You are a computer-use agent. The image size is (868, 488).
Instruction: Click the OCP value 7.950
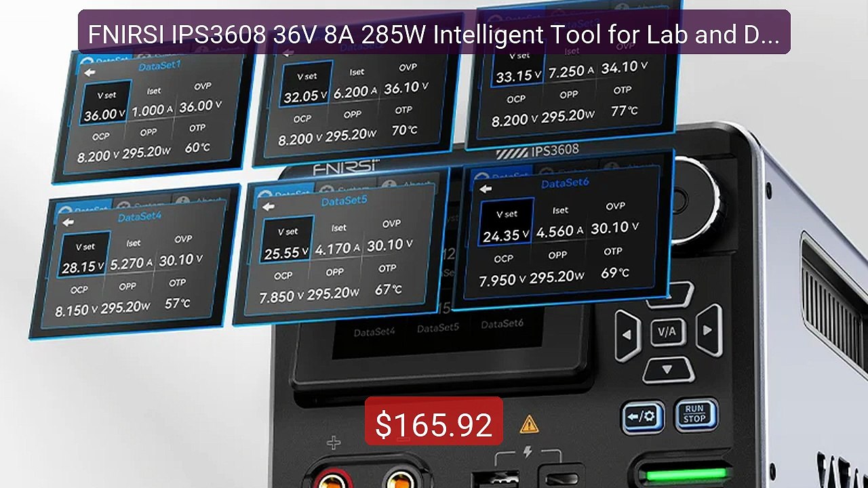502,279
